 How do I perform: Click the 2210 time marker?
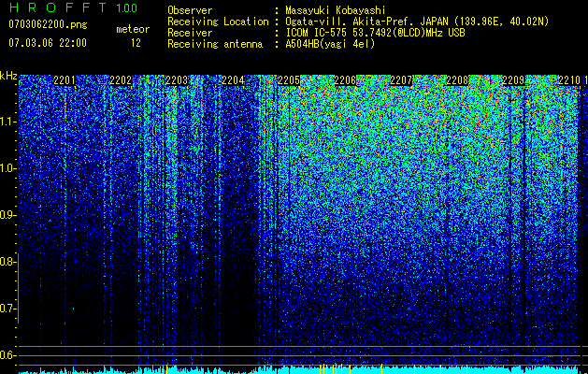click(569, 80)
